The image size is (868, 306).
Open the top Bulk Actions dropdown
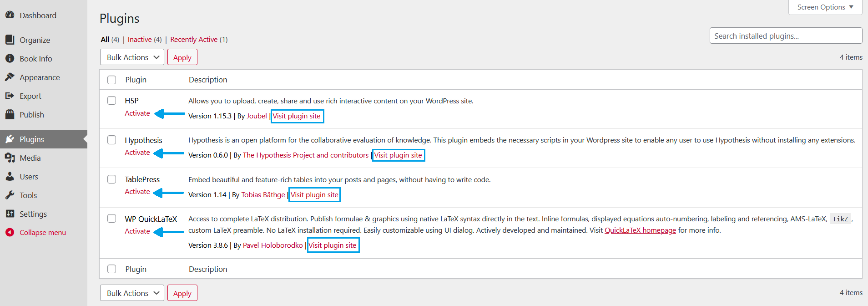pyautogui.click(x=132, y=57)
